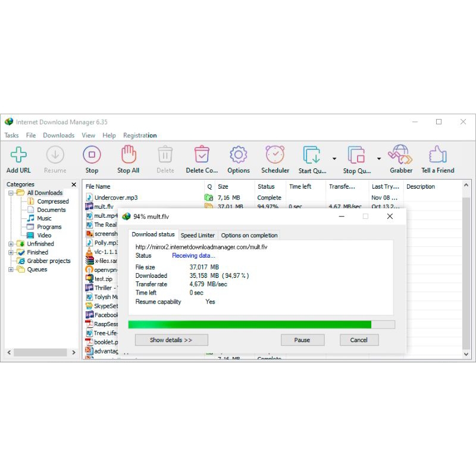Switch to the Speed Limiter tab
The image size is (476, 476).
point(198,235)
